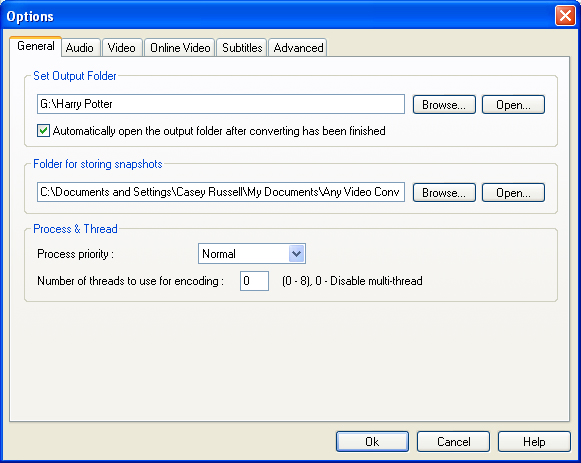Select the Online Video tab
The height and width of the screenshot is (463, 581).
(x=180, y=48)
